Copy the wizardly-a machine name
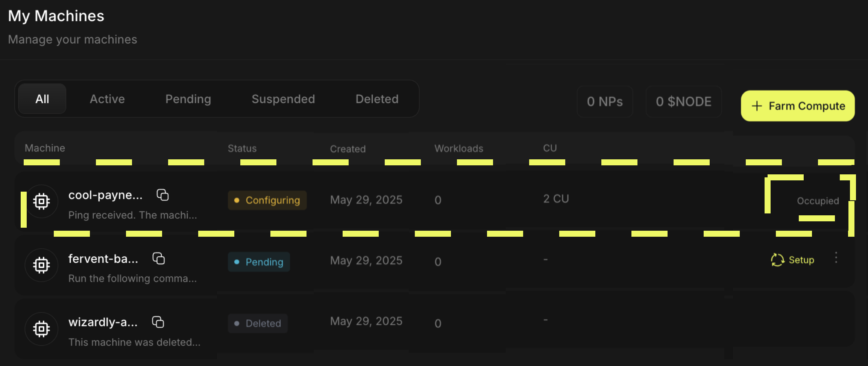The height and width of the screenshot is (366, 868). tap(159, 322)
